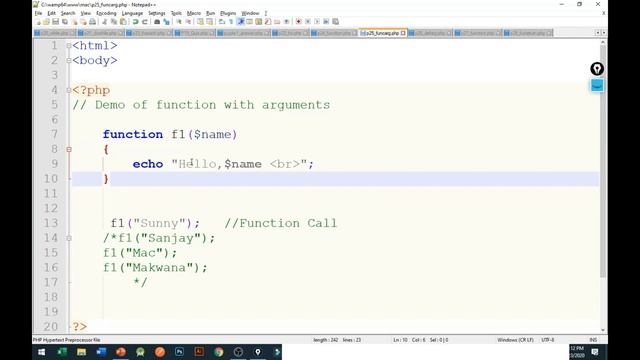The image size is (640, 360).
Task: Toggle synchronize vertical scrolling
Action: (200, 22)
